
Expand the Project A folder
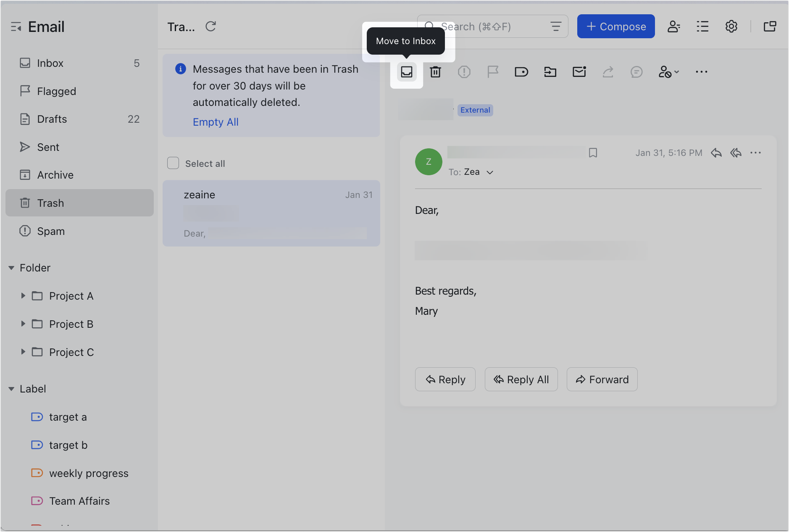(x=23, y=295)
